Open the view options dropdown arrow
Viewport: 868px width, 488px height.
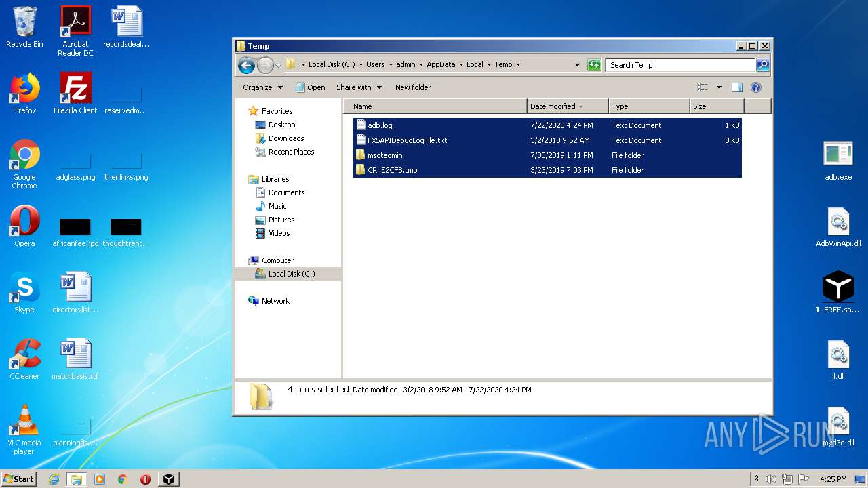[x=719, y=87]
